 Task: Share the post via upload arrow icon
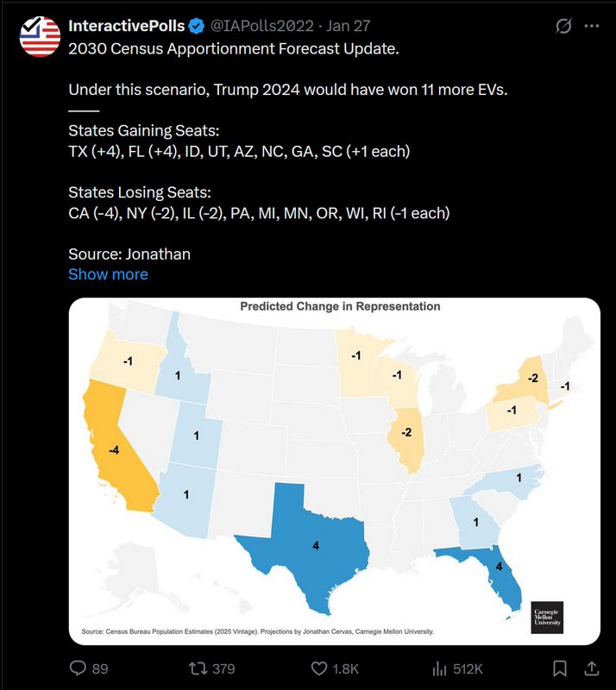[591, 668]
